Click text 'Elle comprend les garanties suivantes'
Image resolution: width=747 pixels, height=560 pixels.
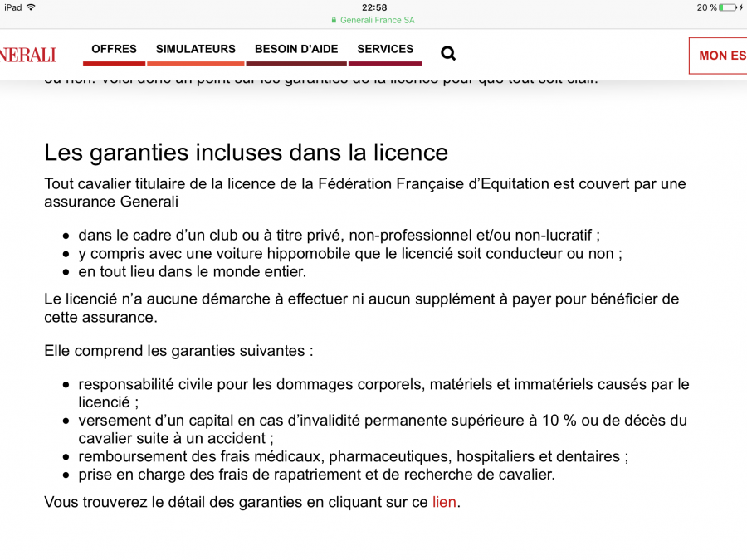click(178, 351)
